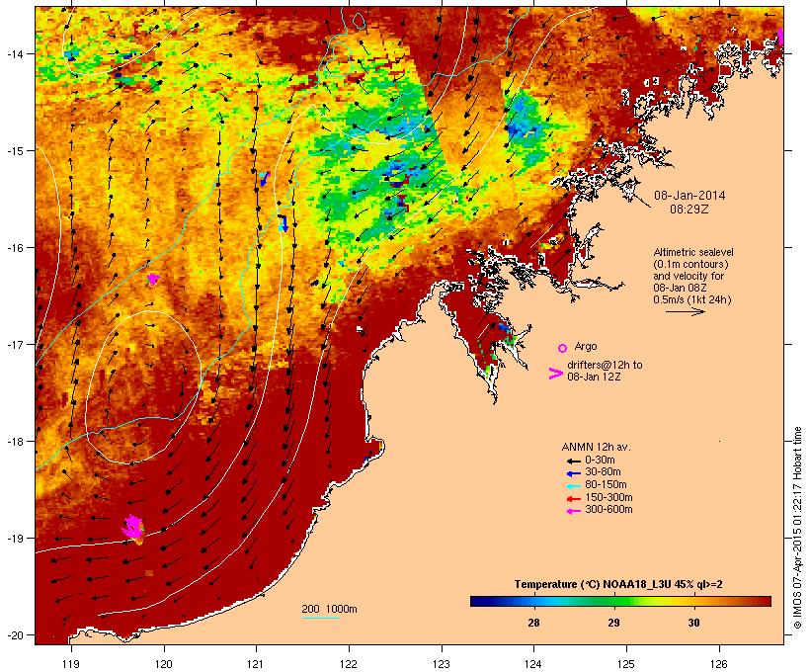
Task: Click the IMOS copyright timestamp text
Action: 797,529
